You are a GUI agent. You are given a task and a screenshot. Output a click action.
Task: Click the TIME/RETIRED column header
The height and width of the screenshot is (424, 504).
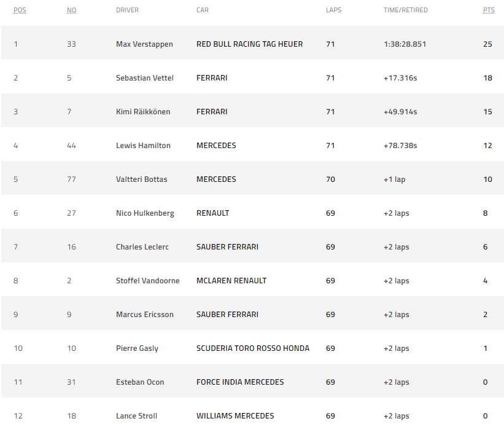click(405, 10)
